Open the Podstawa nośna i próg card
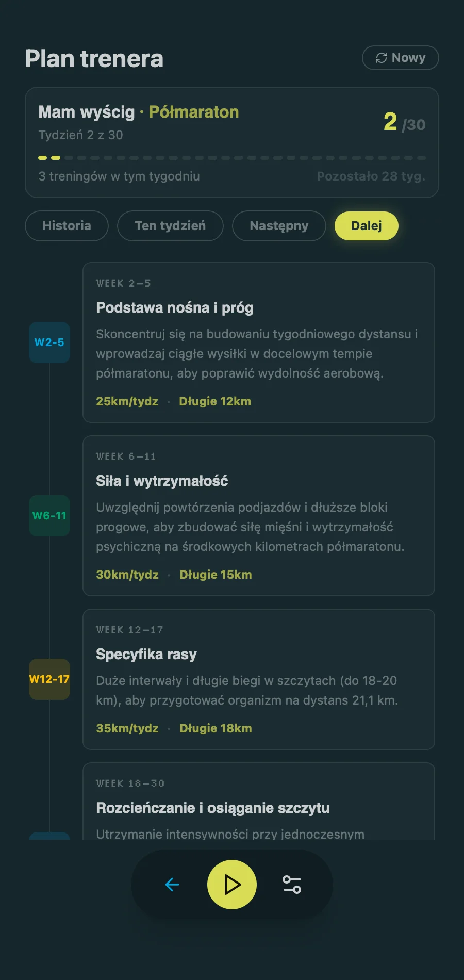This screenshot has width=464, height=980. (259, 342)
